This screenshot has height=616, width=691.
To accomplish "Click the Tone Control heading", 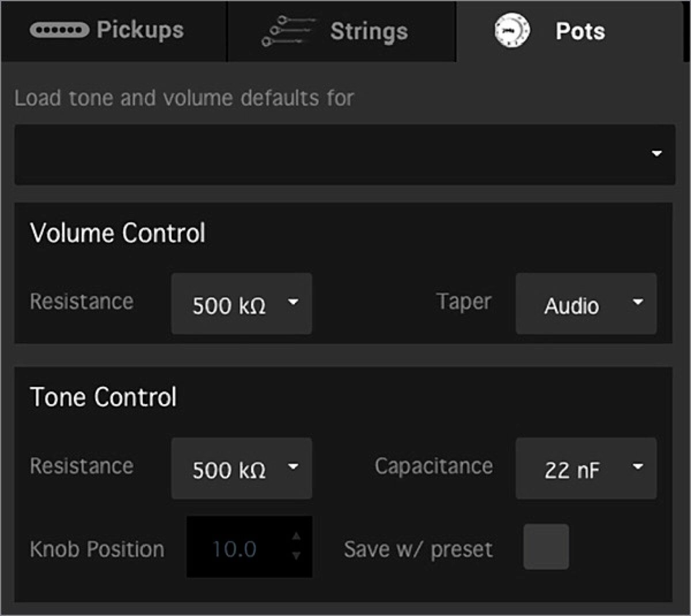I will click(103, 397).
